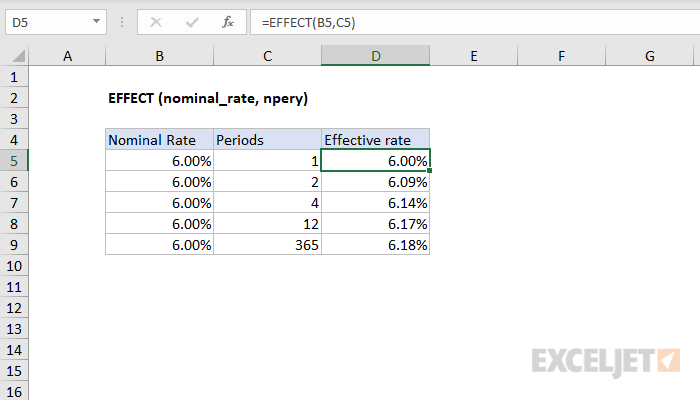Screen dimensions: 700x400
Task: Select row 3 header
Action: coord(14,119)
